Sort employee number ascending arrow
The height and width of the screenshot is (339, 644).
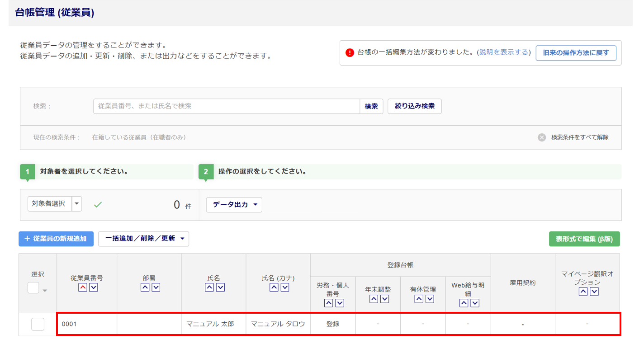82,287
